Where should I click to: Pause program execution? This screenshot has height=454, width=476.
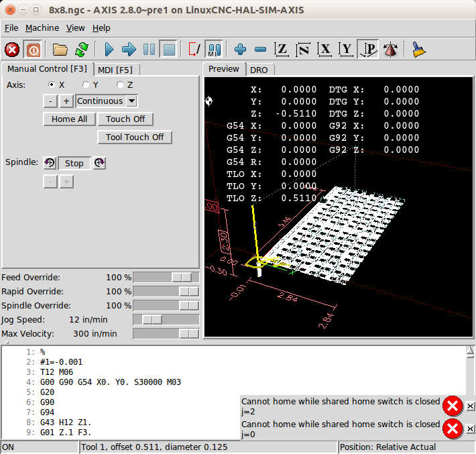coord(149,50)
